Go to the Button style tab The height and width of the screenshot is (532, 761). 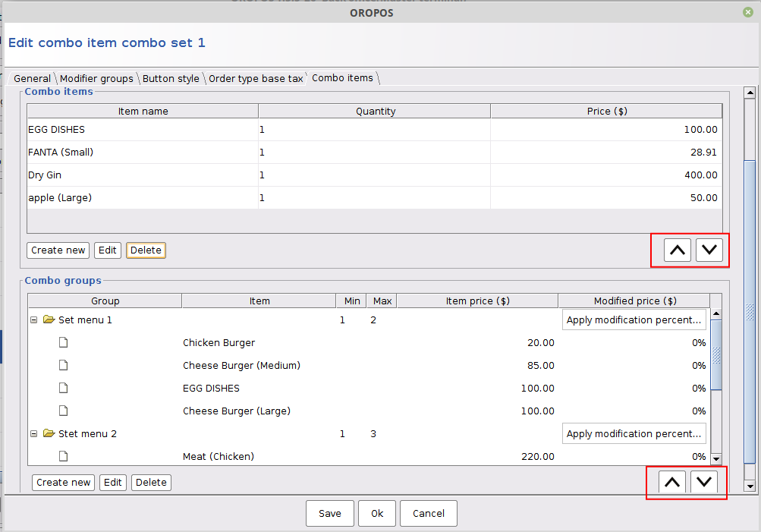click(x=171, y=79)
